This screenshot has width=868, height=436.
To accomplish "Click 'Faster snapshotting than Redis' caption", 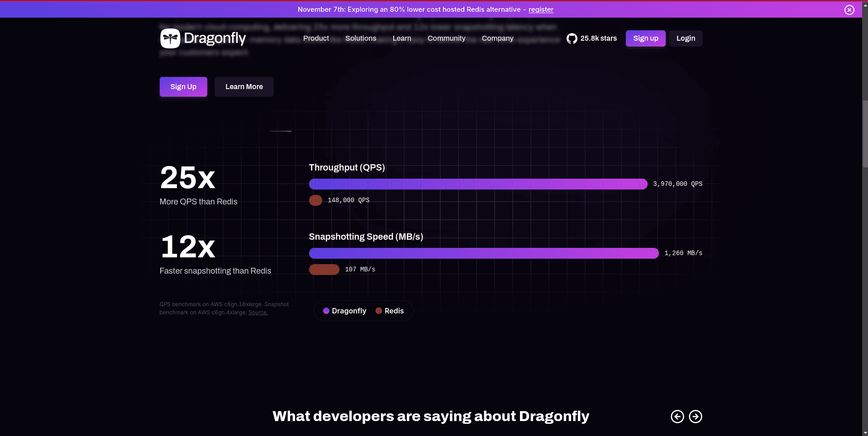I will (x=215, y=271).
